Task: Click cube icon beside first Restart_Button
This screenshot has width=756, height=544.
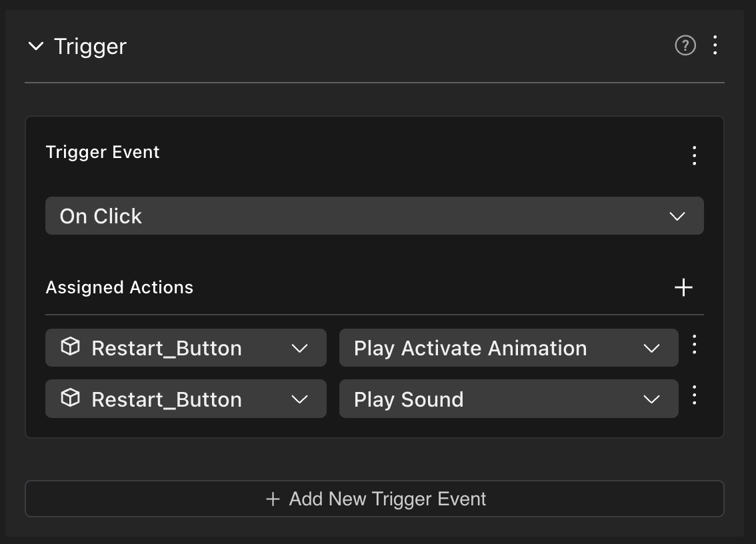Action: 70,347
